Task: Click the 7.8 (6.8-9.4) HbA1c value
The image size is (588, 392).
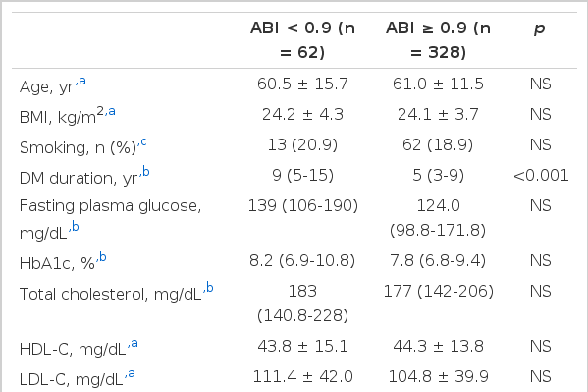Action: click(438, 260)
